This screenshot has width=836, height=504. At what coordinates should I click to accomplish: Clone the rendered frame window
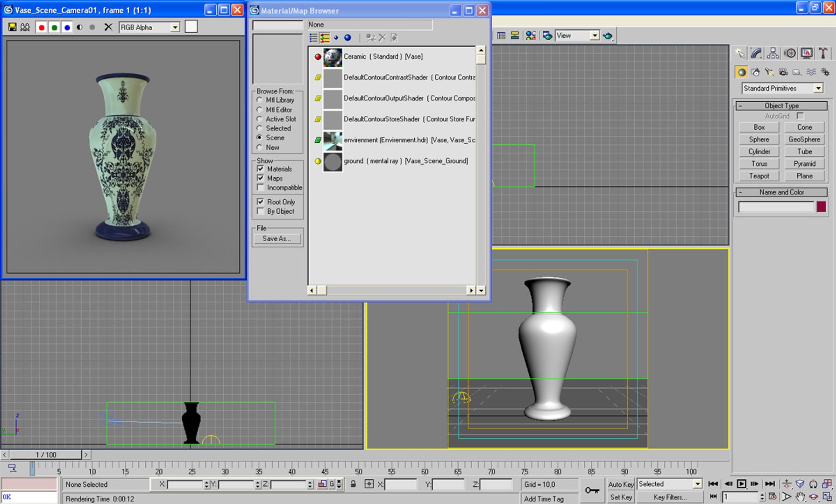25,27
